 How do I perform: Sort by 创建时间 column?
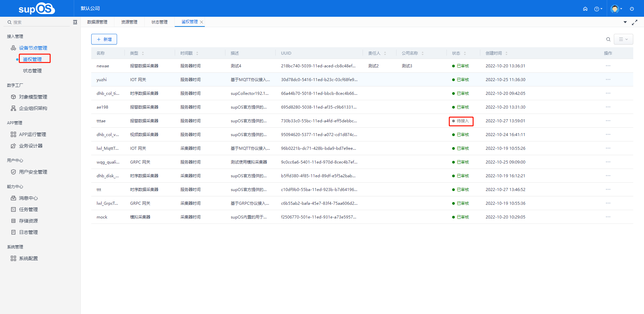(x=506, y=53)
